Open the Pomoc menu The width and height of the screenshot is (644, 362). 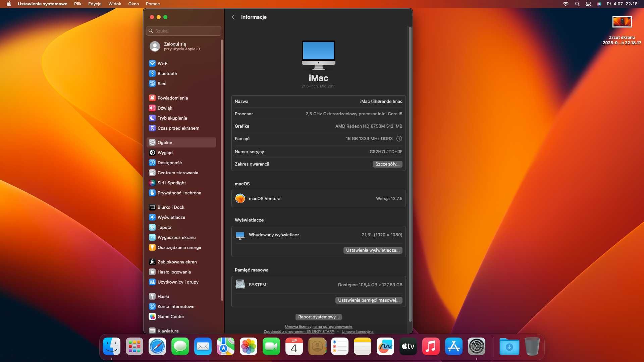[153, 4]
